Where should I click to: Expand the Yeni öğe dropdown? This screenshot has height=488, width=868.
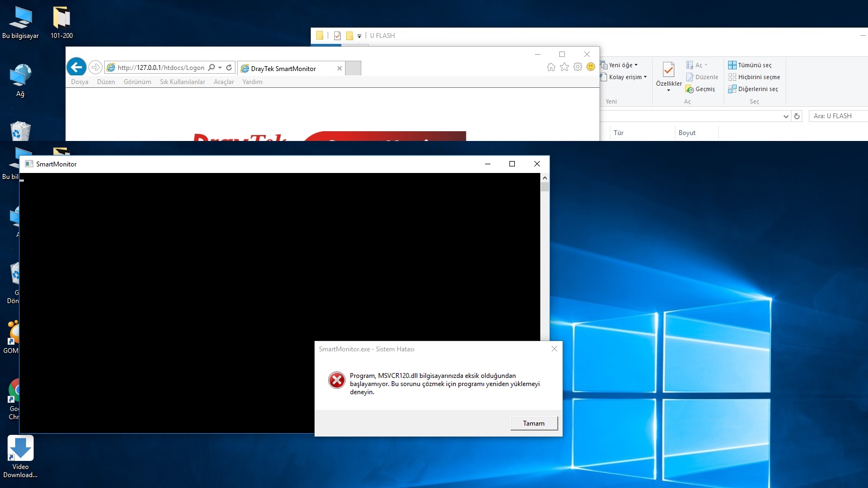coord(623,65)
